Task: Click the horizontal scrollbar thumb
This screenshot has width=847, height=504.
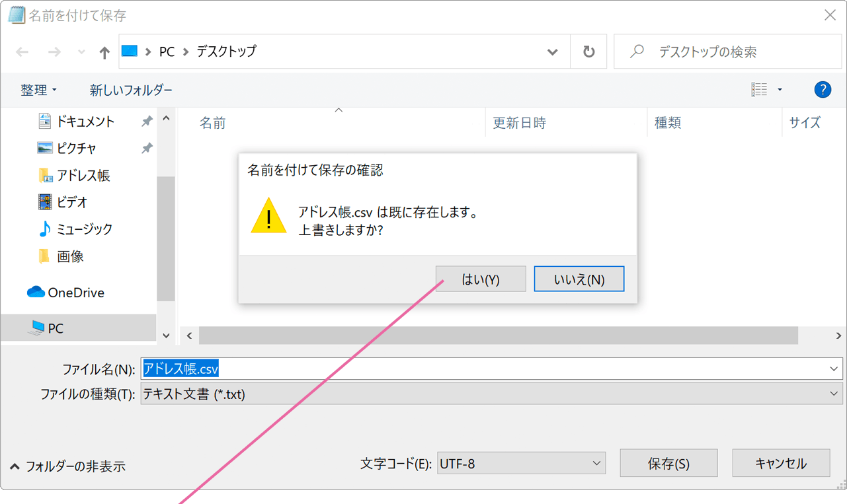Action: coord(499,336)
